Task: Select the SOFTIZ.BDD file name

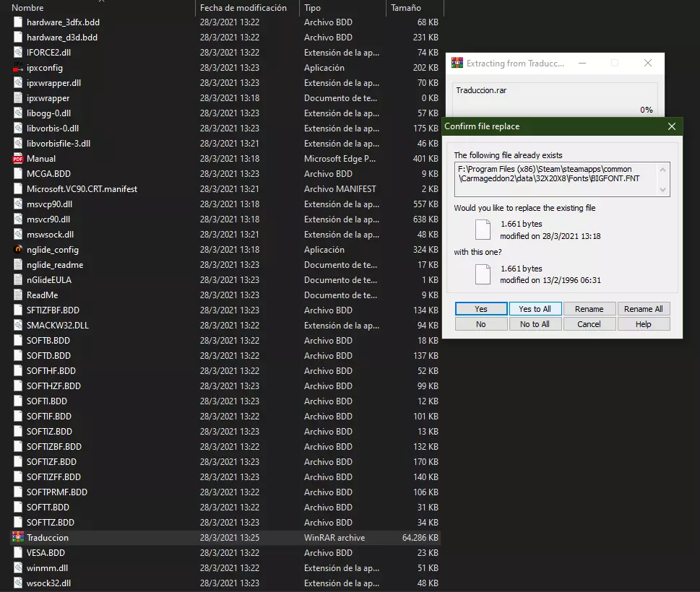Action: (49, 432)
